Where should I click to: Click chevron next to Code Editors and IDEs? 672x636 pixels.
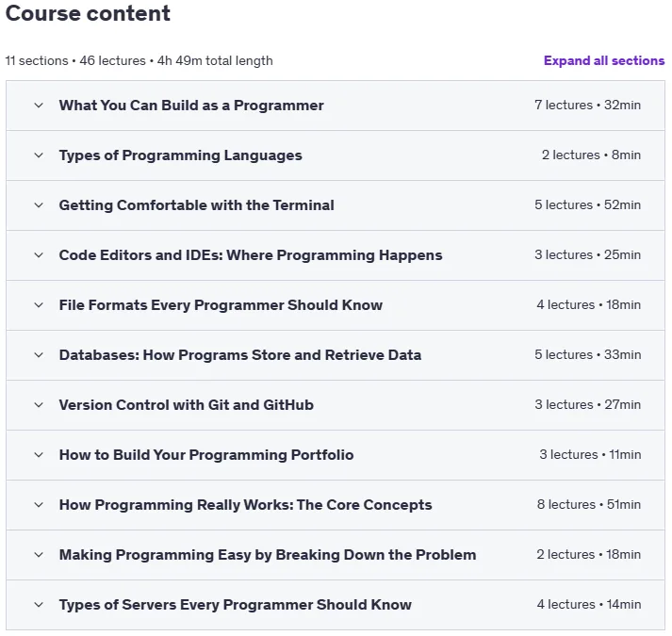pyautogui.click(x=39, y=255)
